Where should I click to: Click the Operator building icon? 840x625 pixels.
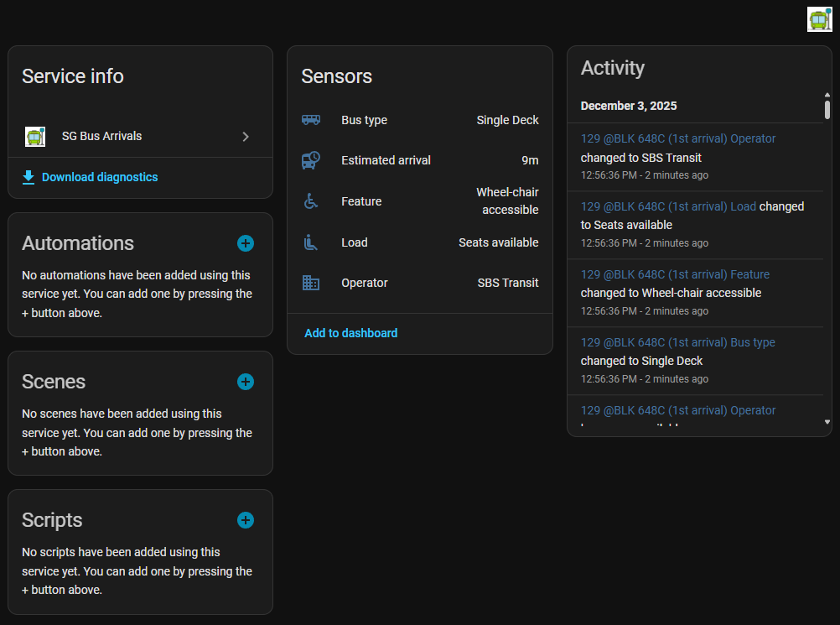[x=311, y=283]
